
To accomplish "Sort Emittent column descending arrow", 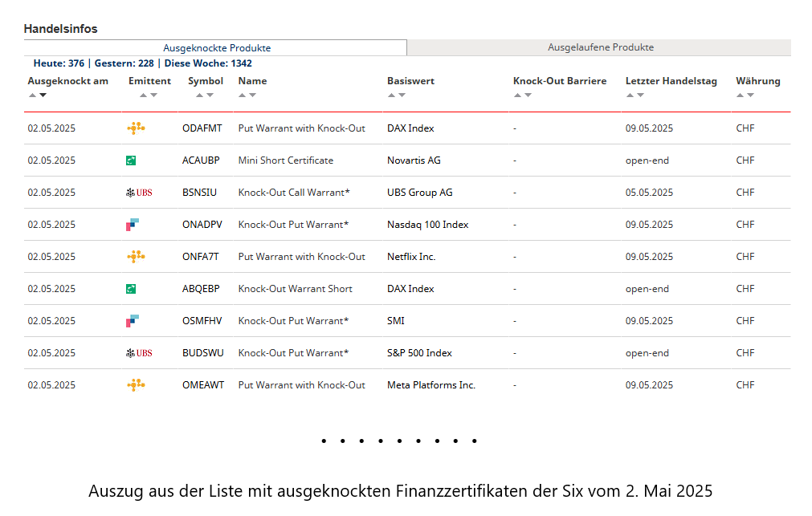I will click(153, 95).
